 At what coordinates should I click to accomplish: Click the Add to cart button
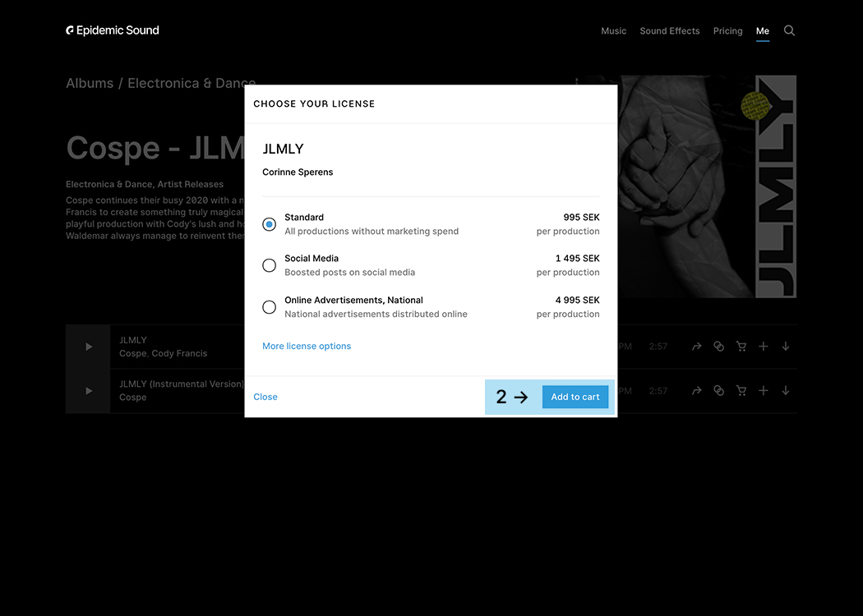coord(575,397)
